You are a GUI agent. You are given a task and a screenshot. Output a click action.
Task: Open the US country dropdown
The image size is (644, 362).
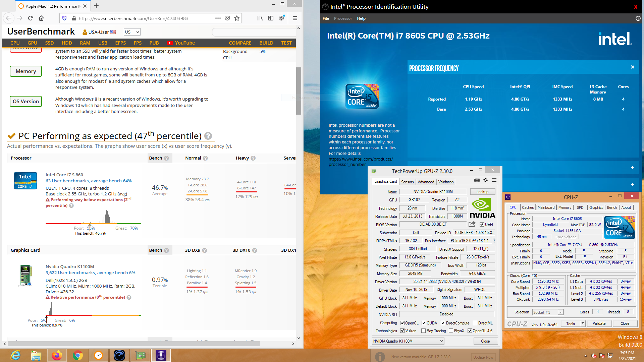coord(132,32)
